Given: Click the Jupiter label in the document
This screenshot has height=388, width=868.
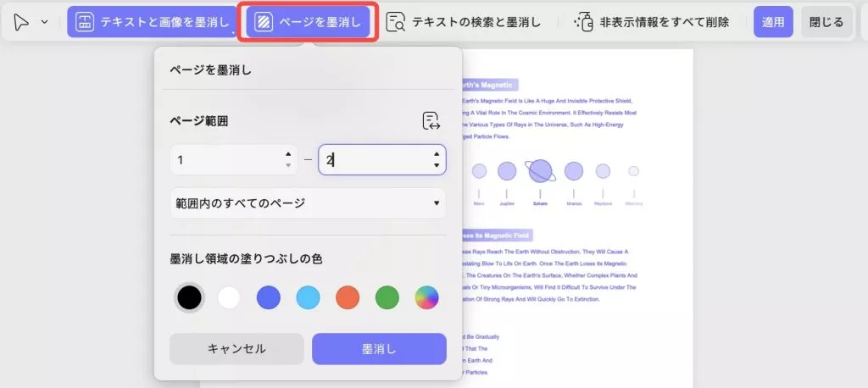Looking at the screenshot, I should click(x=507, y=203).
